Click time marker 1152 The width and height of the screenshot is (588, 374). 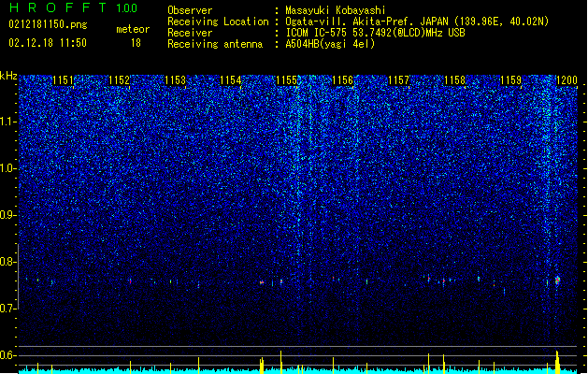[119, 80]
